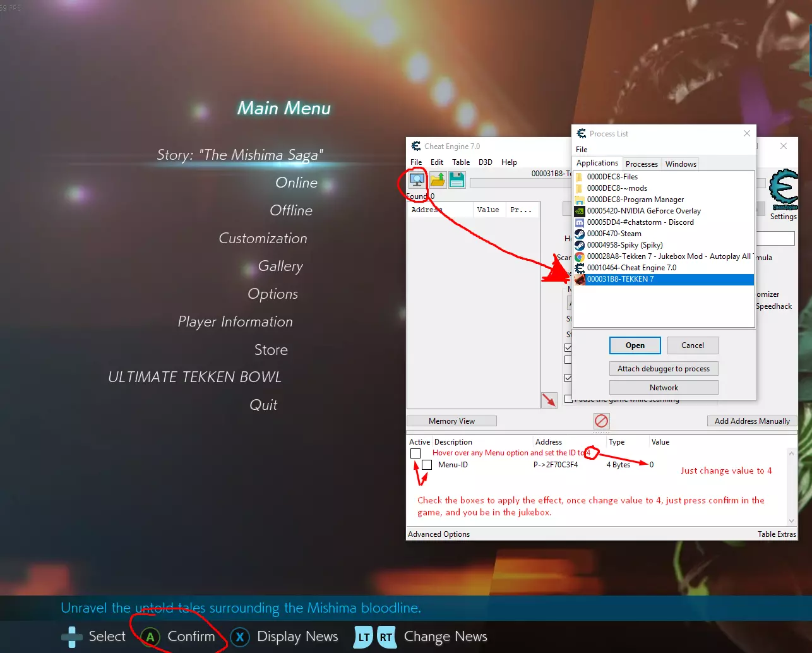Screen dimensions: 812x653
Task: Switch to the Applications tab
Action: click(x=597, y=163)
